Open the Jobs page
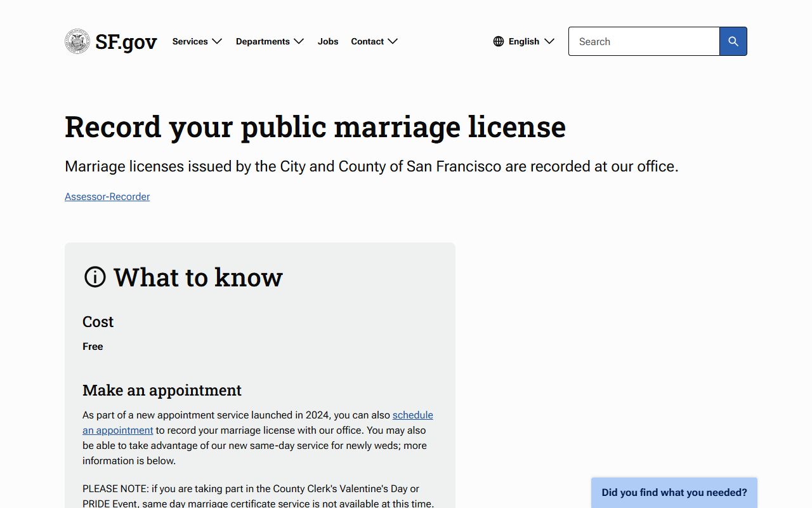Viewport: 812px width, 508px height. [x=328, y=41]
